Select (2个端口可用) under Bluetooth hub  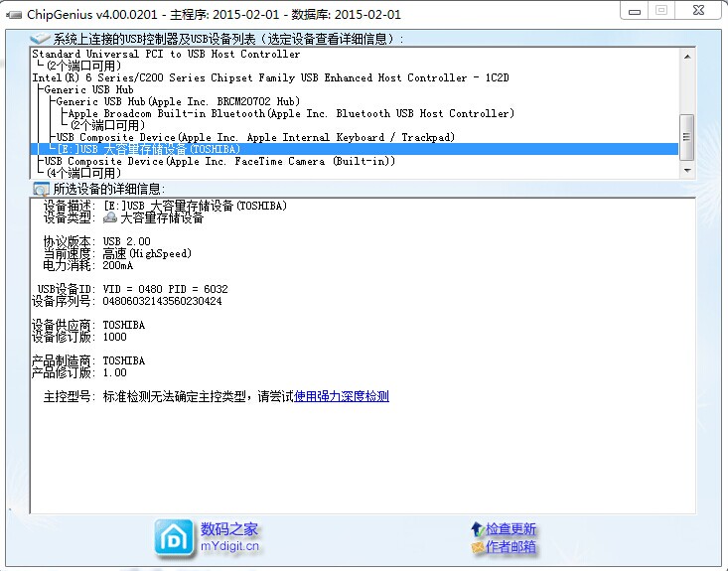click(x=107, y=125)
